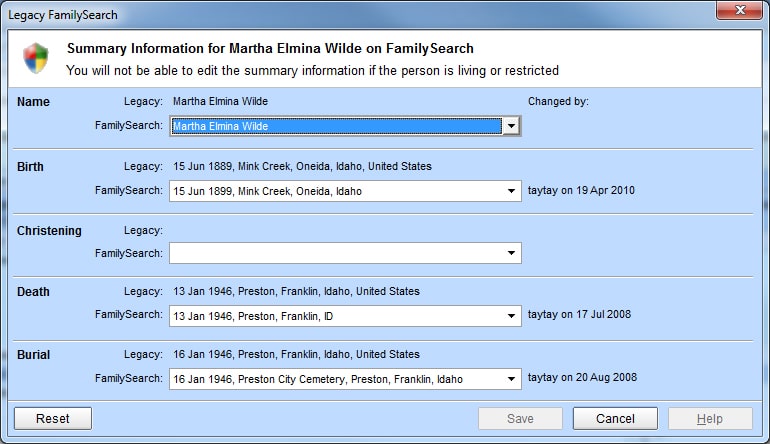Screen dimensions: 770x444
Task: Click the Save button
Action: pos(520,418)
